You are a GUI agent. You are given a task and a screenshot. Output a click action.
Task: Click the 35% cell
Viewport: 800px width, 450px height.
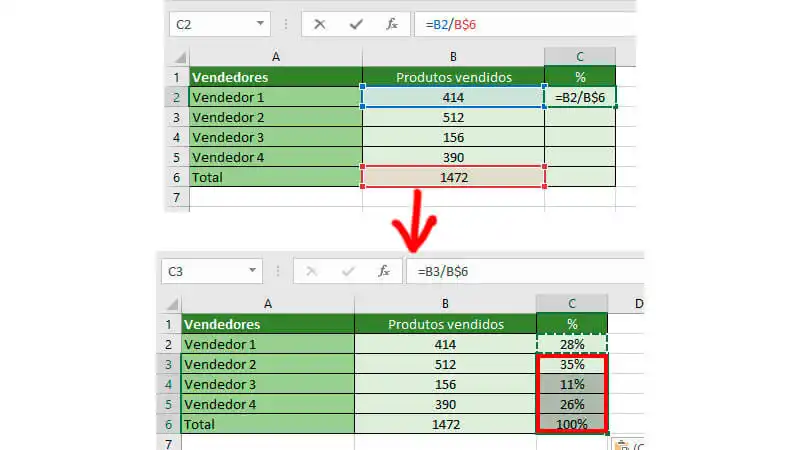click(x=572, y=364)
